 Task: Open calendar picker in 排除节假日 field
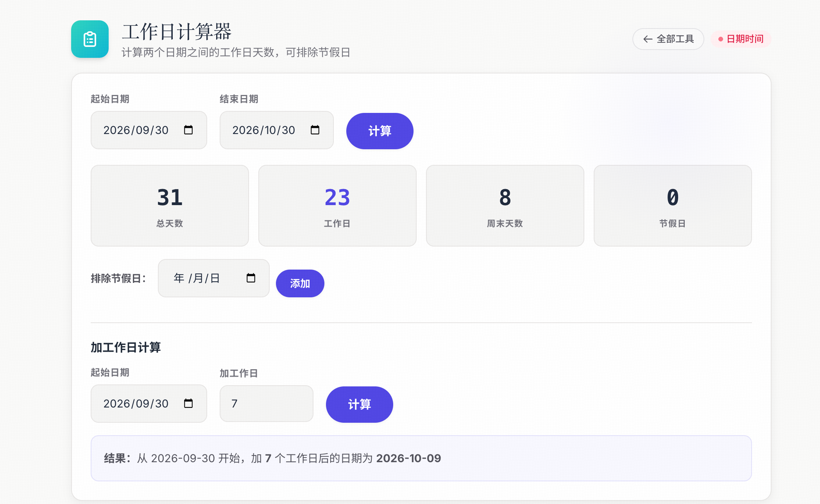(251, 278)
